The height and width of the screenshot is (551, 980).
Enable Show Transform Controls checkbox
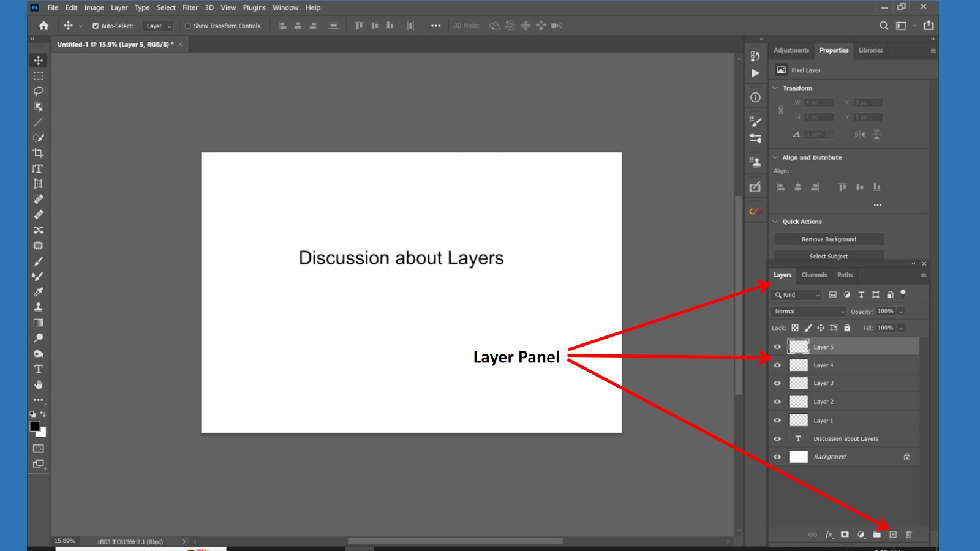(x=188, y=26)
